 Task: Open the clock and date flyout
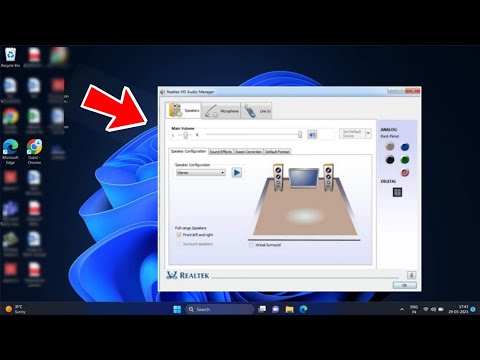[458, 309]
